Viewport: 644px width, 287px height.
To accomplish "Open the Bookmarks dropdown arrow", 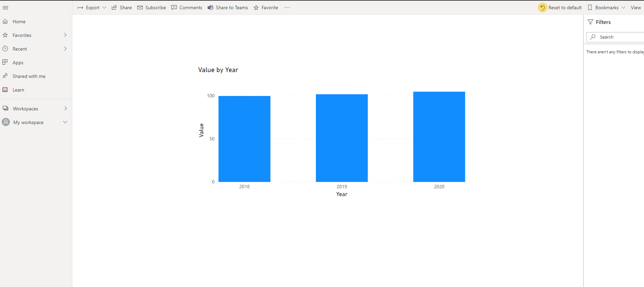I will (x=623, y=8).
